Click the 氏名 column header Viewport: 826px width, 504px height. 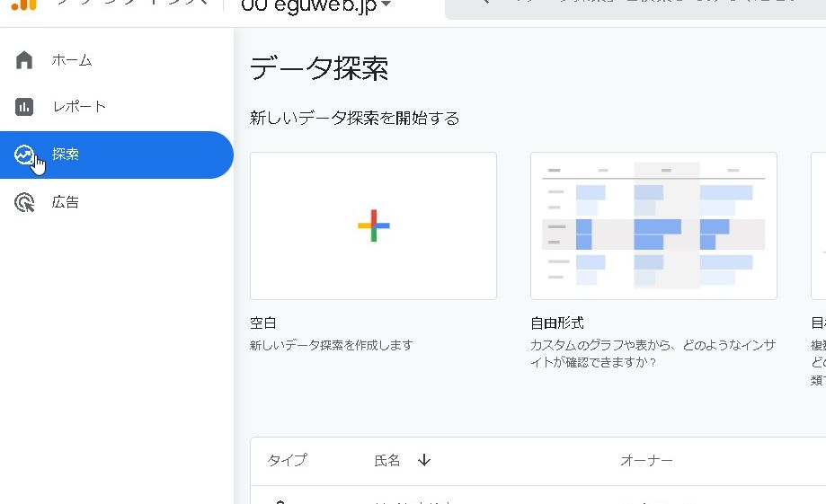pos(387,460)
